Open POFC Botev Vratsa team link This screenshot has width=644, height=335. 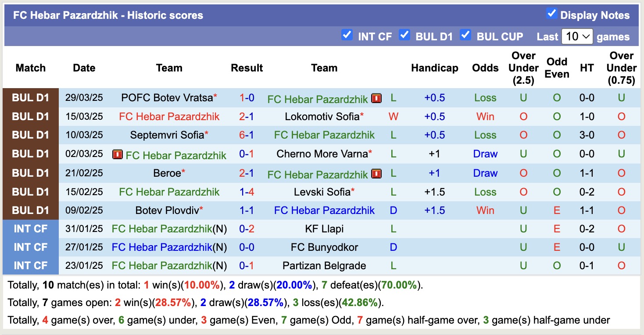click(167, 98)
